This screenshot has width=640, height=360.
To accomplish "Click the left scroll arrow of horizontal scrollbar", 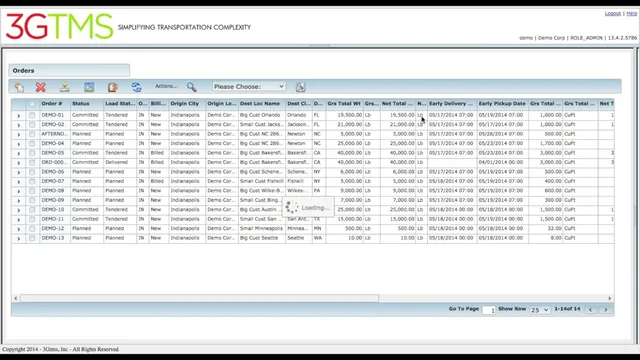I will tap(16, 298).
